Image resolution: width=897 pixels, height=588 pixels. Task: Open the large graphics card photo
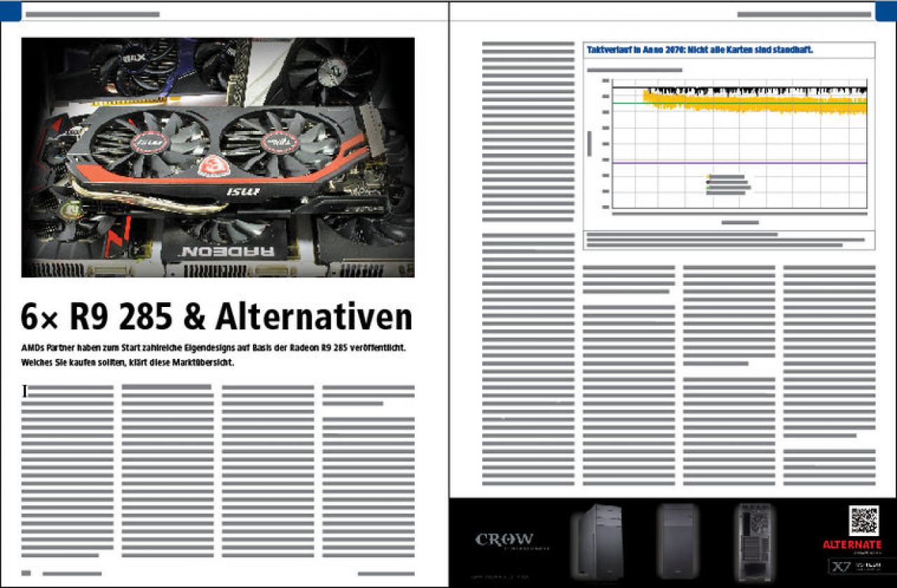point(218,157)
